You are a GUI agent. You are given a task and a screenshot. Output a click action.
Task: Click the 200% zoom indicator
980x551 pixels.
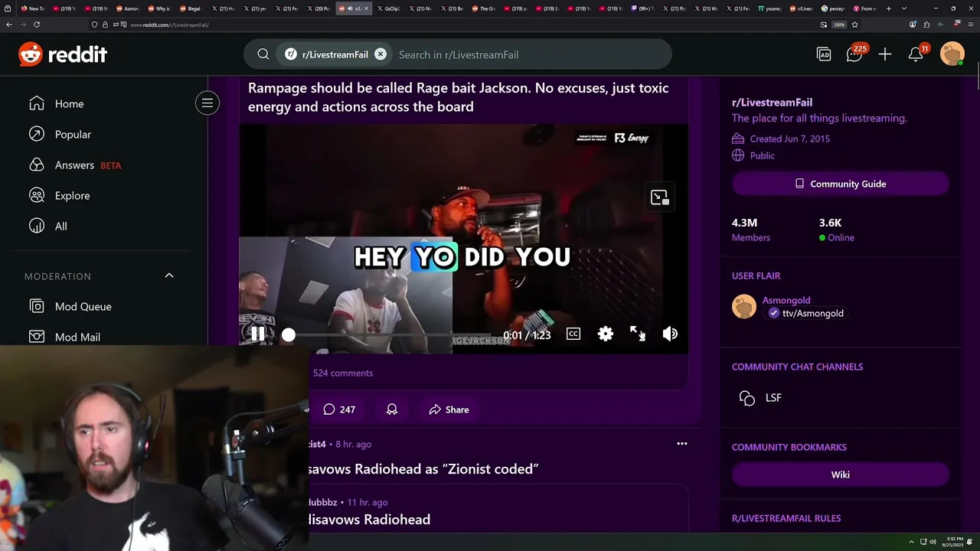coord(838,24)
